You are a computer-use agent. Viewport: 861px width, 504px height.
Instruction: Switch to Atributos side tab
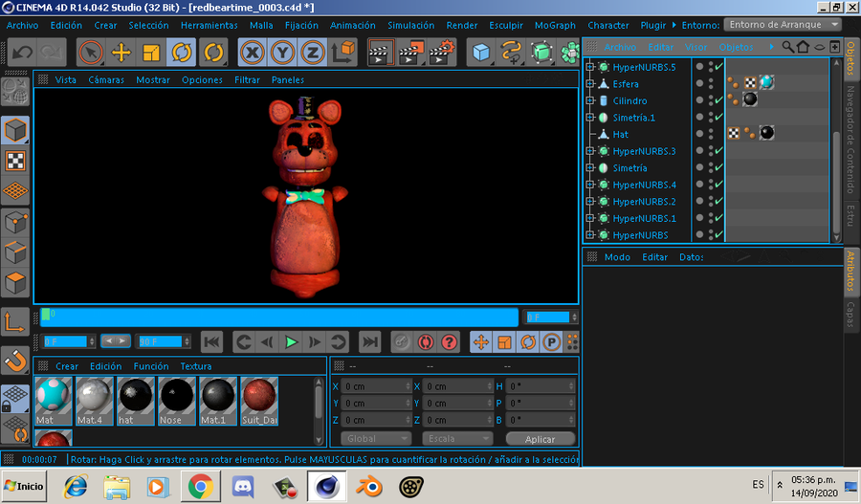[x=851, y=270]
